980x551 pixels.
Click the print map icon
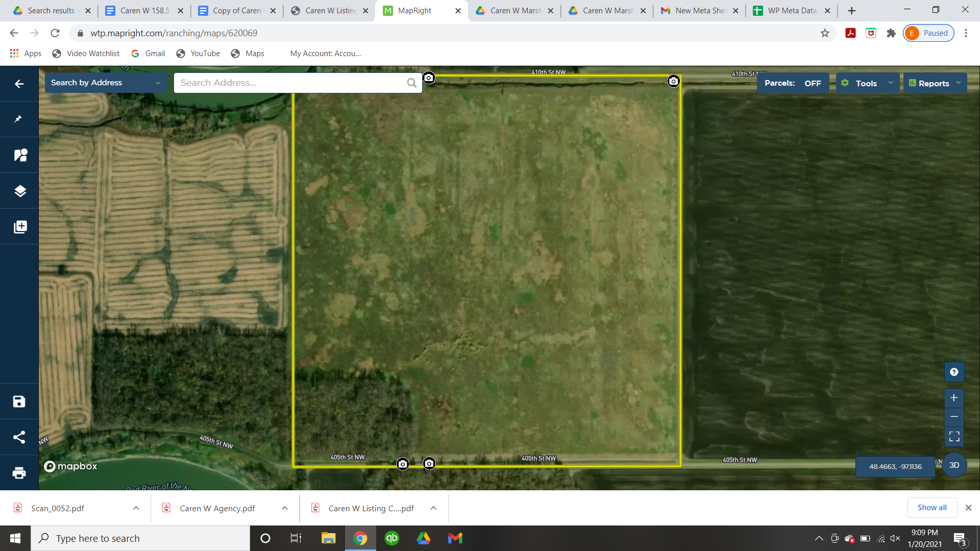pyautogui.click(x=19, y=473)
